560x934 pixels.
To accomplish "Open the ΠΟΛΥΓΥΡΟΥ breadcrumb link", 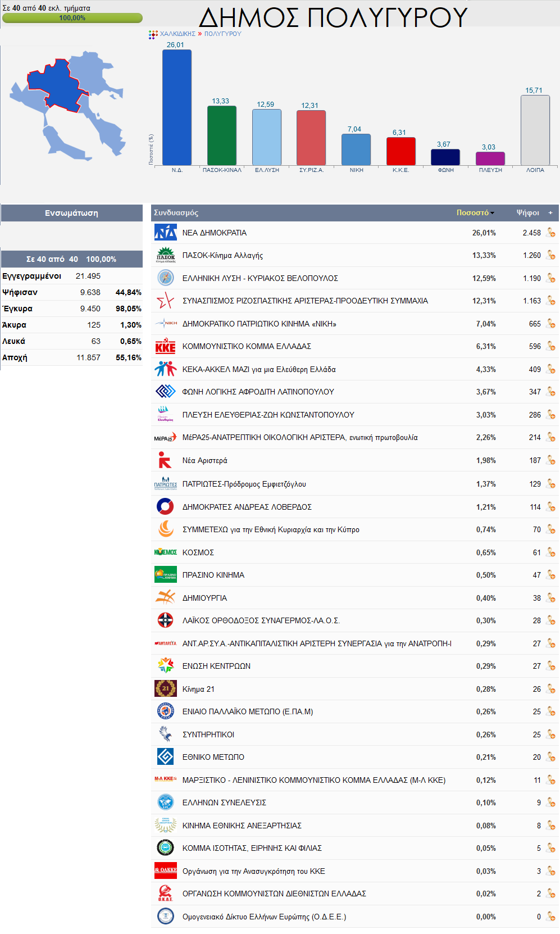I will coord(222,34).
